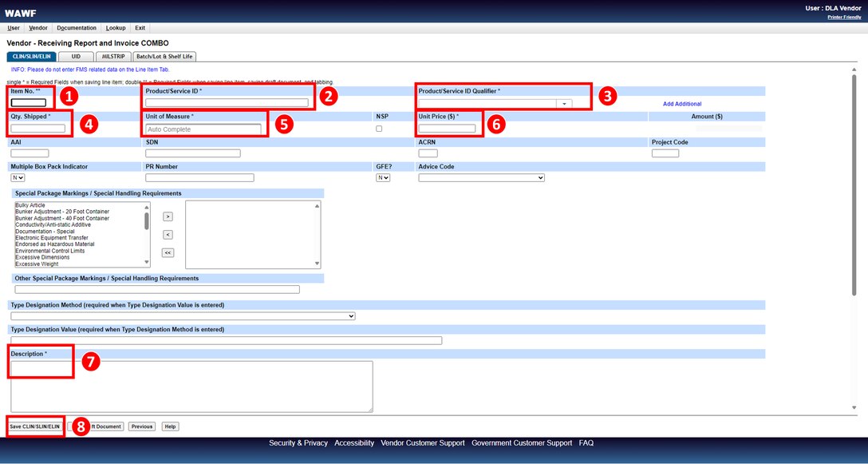
Task: Open Vendor Customer Support link
Action: 423,443
